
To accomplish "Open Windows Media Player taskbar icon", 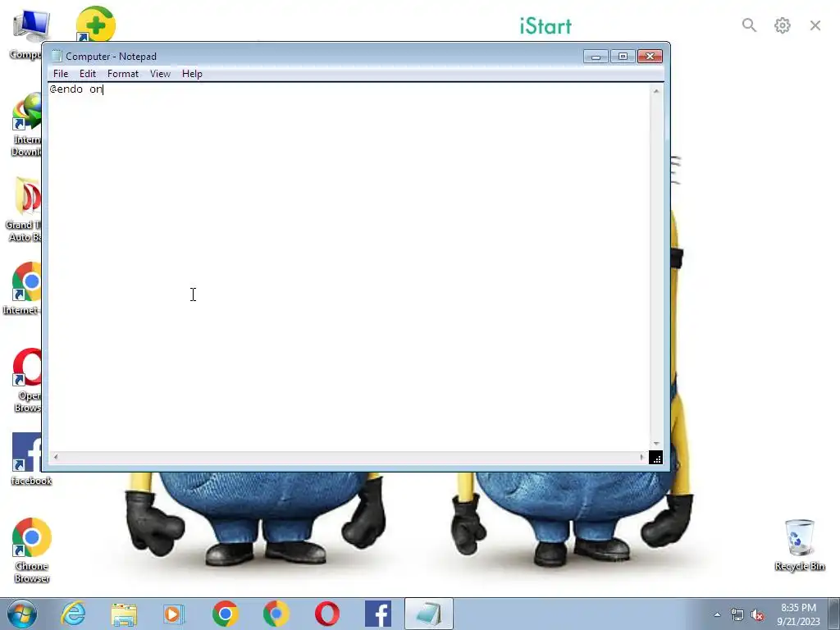I will point(174,614).
